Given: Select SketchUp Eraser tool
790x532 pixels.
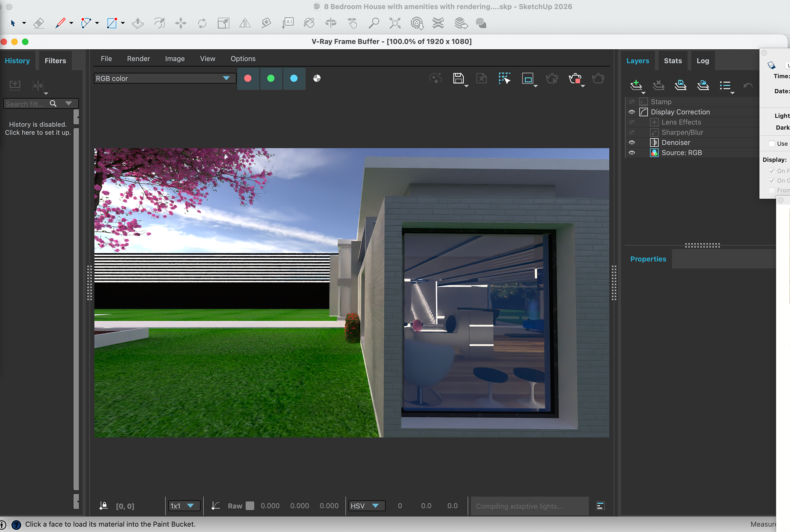Looking at the screenshot, I should pos(39,23).
